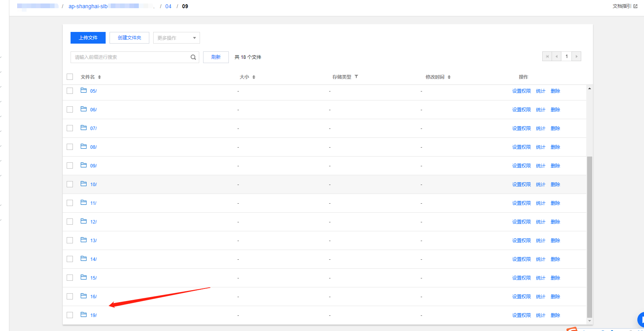Click the '共 18 个文件' count text
The width and height of the screenshot is (644, 331).
coord(248,57)
